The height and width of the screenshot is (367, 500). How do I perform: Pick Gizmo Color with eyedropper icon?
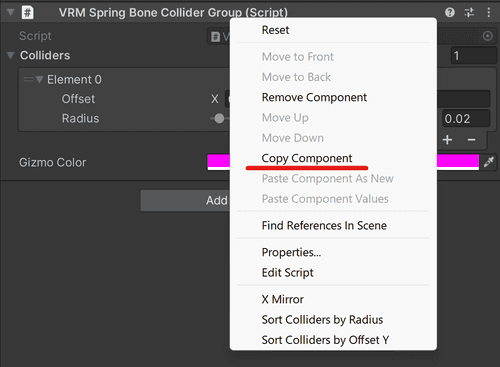point(489,162)
